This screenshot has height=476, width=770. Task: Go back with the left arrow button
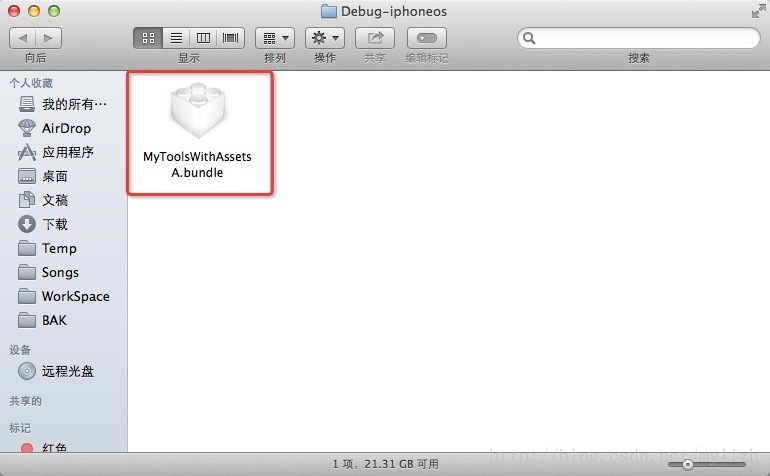pyautogui.click(x=23, y=38)
